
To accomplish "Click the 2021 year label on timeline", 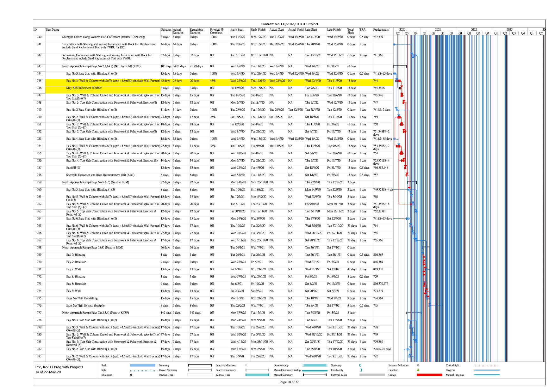I will click(x=438, y=29).
